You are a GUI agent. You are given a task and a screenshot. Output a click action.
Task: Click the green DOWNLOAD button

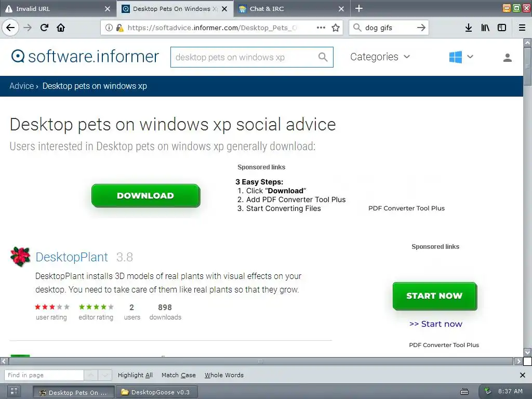click(x=145, y=195)
